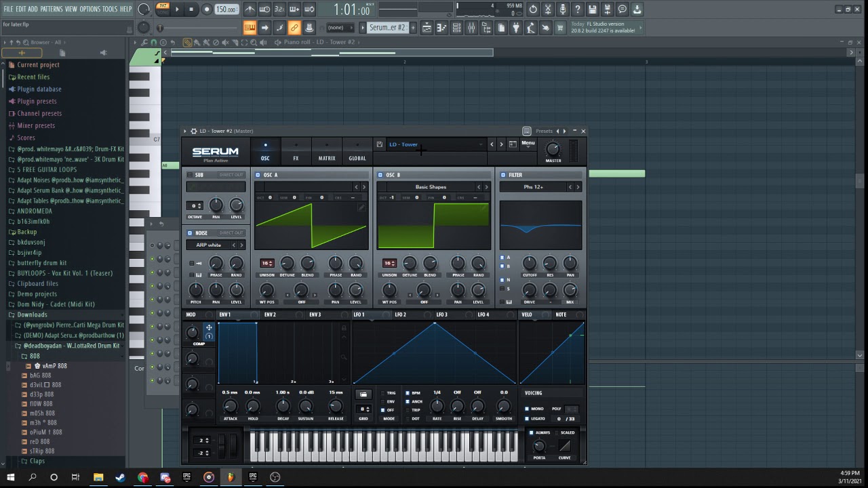Image resolution: width=868 pixels, height=488 pixels.
Task: Enable filter routing S checkbox
Action: (502, 289)
